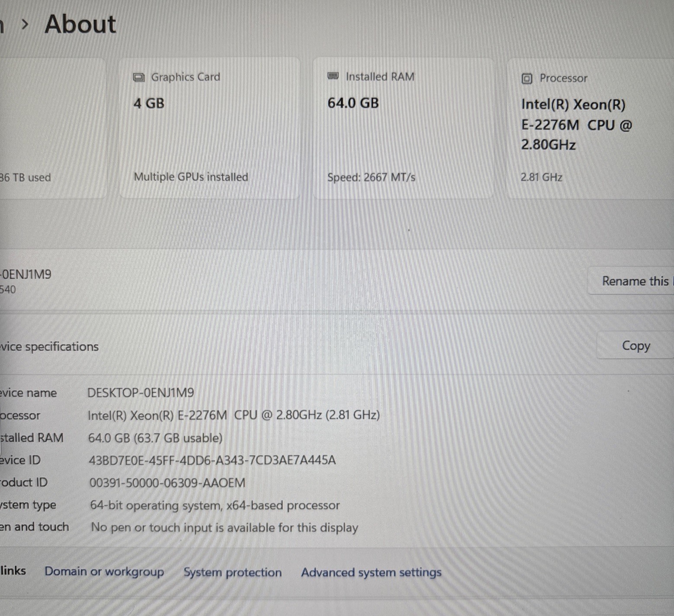Click the 2.81 GHz text in Processor card
This screenshot has height=616, width=674.
point(542,177)
